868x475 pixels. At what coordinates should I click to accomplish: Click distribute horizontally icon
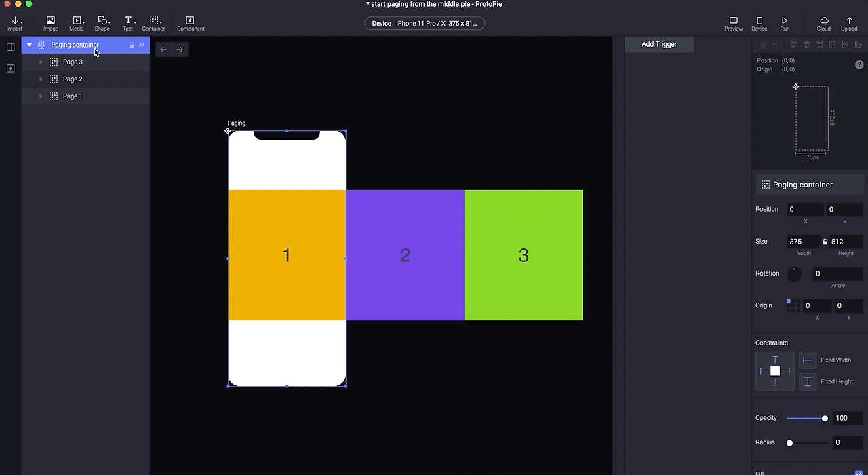[x=762, y=44]
